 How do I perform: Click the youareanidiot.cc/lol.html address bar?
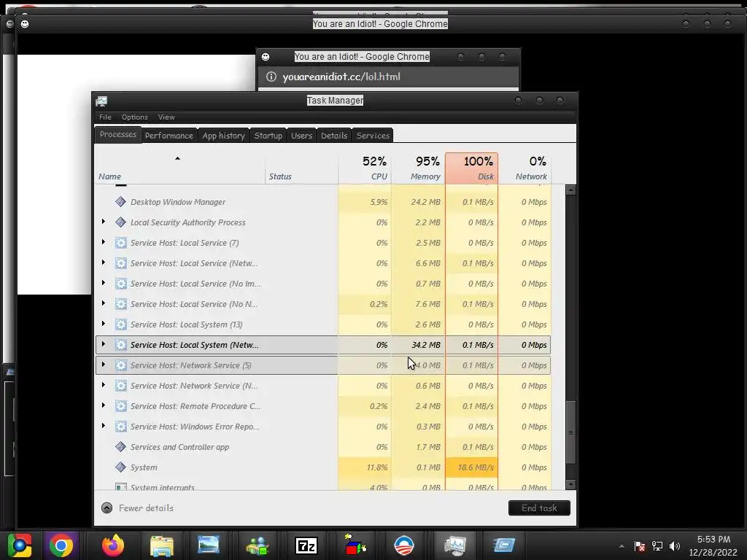388,77
